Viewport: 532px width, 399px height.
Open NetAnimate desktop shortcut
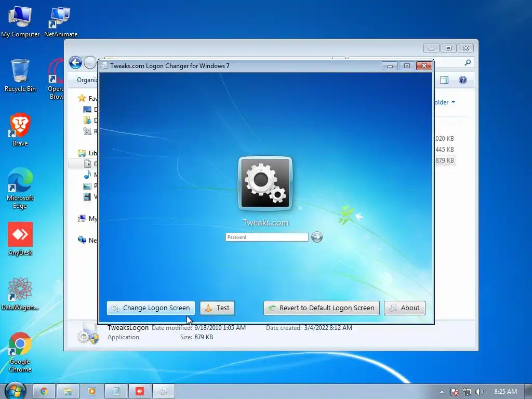[x=61, y=21]
